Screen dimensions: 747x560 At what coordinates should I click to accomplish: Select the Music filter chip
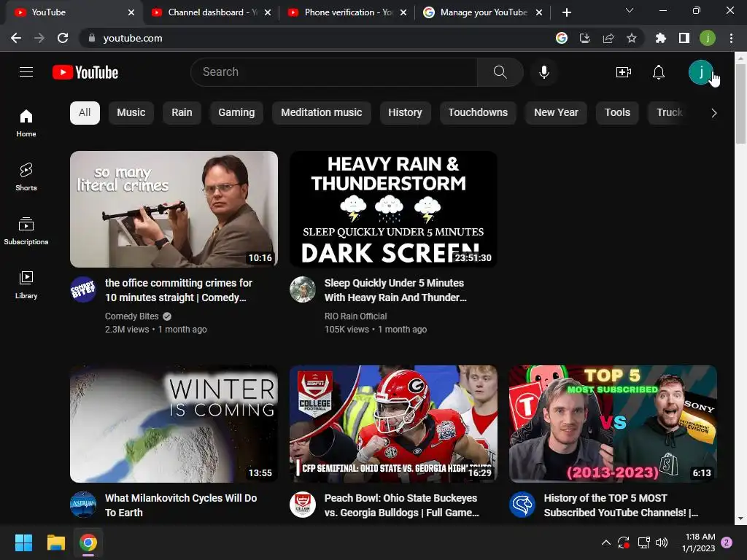pyautogui.click(x=131, y=113)
